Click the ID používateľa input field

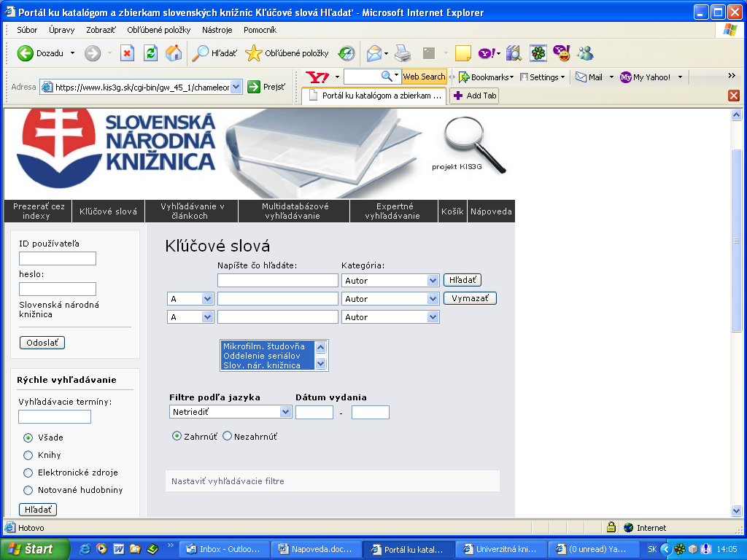coord(58,258)
